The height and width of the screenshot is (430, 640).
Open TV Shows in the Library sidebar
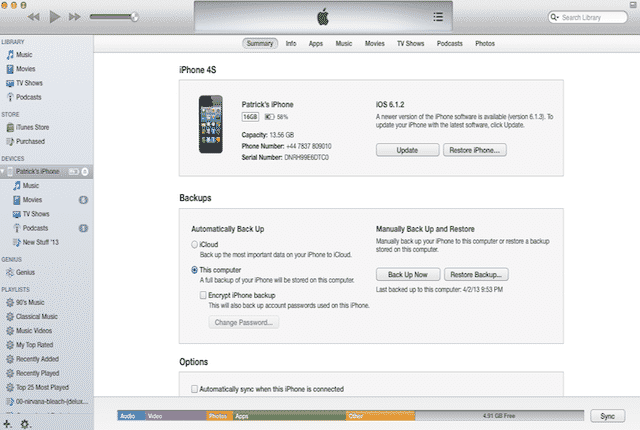[24, 83]
